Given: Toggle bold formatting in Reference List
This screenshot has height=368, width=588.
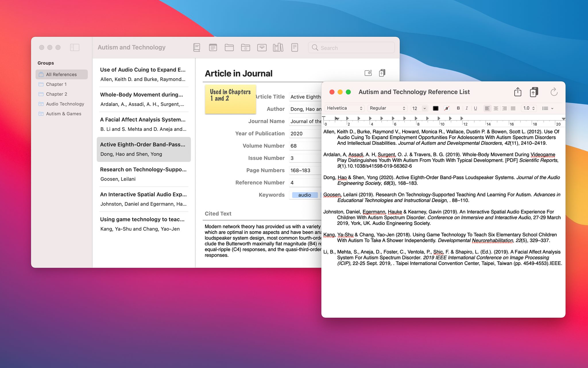Looking at the screenshot, I should [x=458, y=108].
